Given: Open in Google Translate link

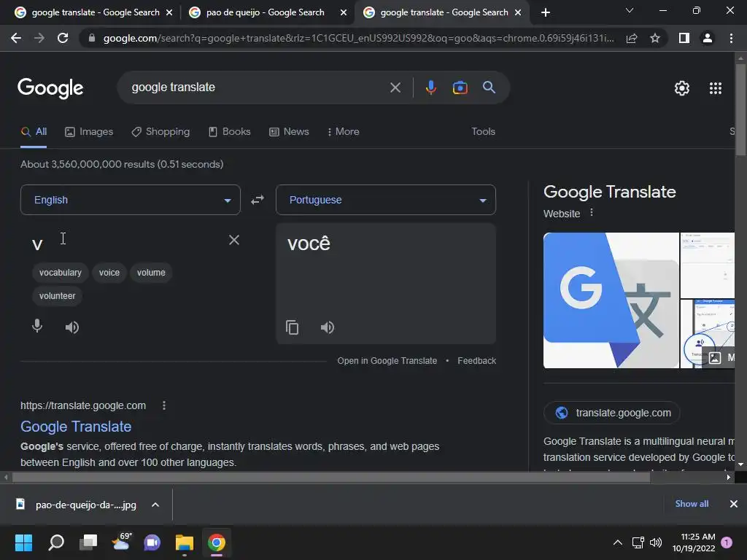Looking at the screenshot, I should (387, 361).
